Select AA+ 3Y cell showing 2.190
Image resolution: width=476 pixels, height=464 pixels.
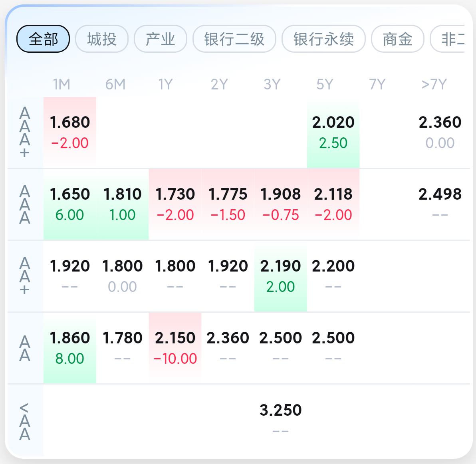(x=280, y=276)
